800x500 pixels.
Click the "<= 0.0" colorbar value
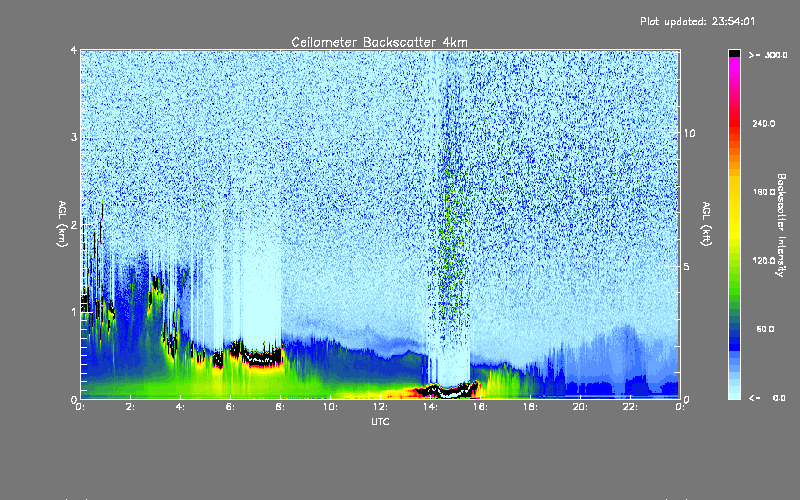[767, 397]
